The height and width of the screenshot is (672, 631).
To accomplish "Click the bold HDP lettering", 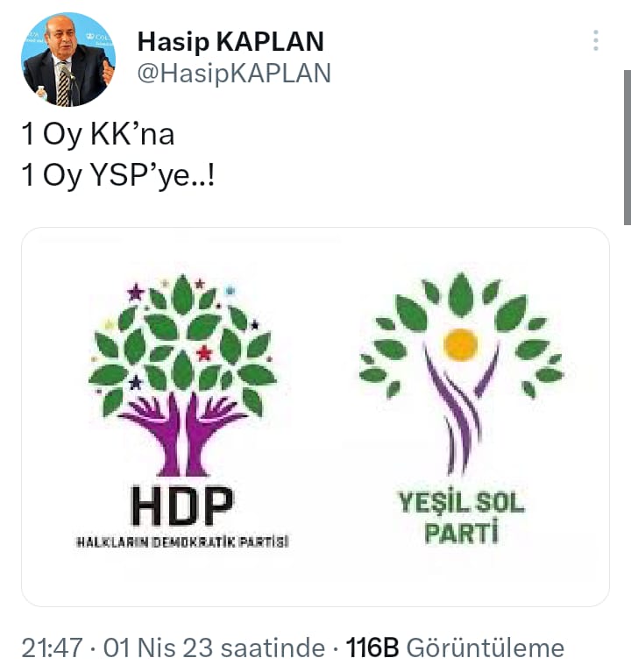I will tap(182, 506).
